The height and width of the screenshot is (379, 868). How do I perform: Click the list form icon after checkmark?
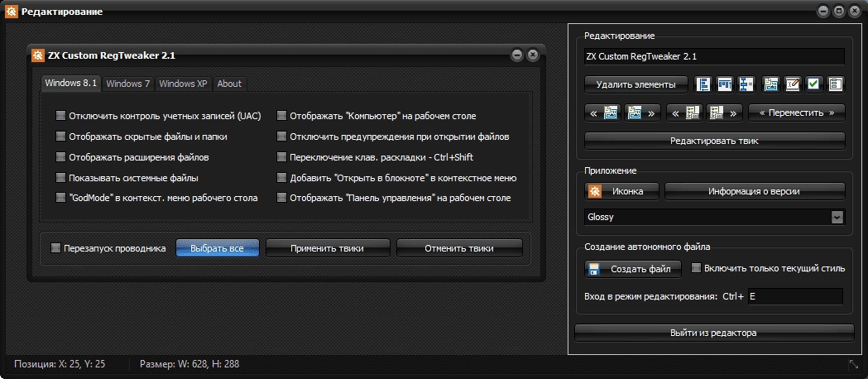836,84
